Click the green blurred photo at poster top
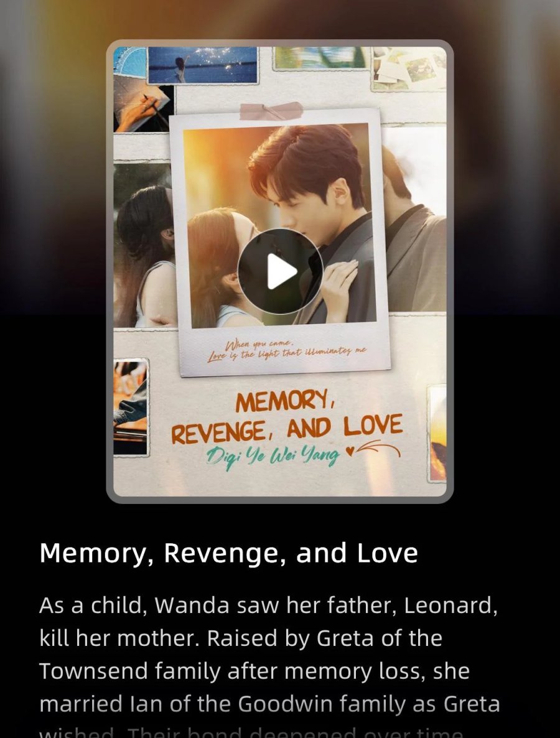The height and width of the screenshot is (738, 560). pos(321,58)
